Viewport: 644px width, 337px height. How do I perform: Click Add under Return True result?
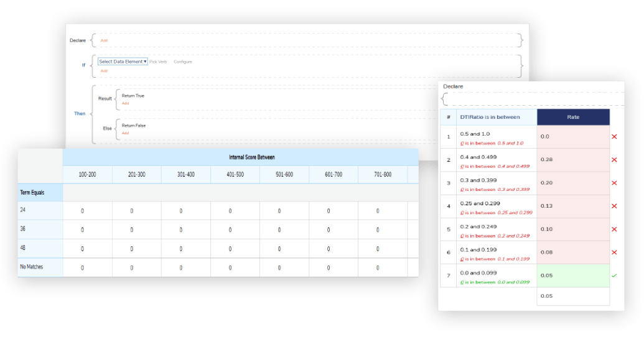125,103
